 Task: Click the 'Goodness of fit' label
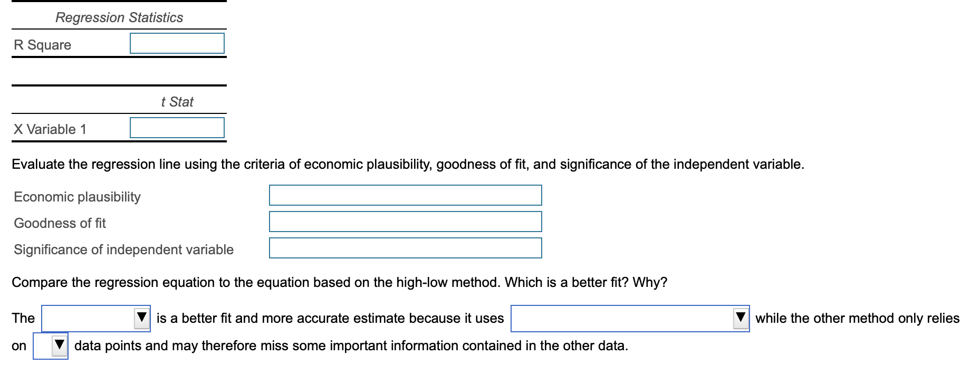point(60,223)
